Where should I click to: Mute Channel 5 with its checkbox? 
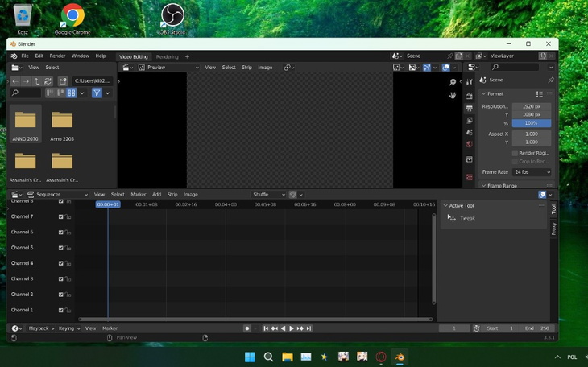61,248
